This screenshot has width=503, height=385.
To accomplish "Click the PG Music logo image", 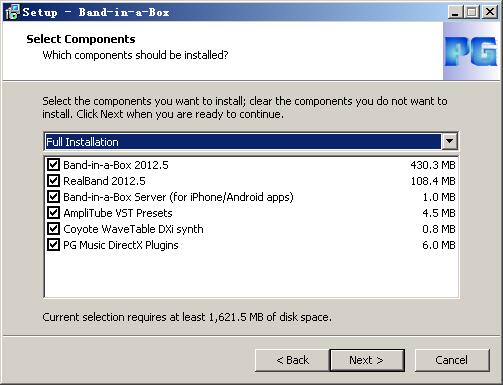I will (x=471, y=51).
